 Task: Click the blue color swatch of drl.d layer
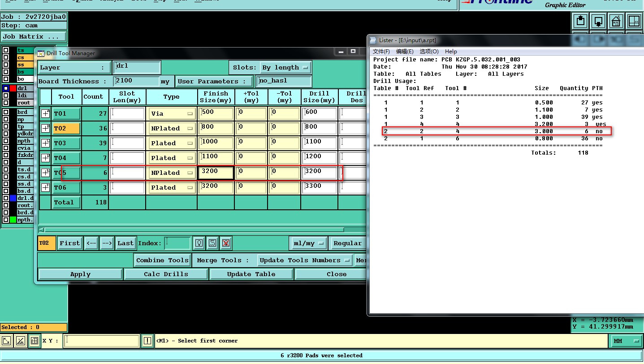13,198
